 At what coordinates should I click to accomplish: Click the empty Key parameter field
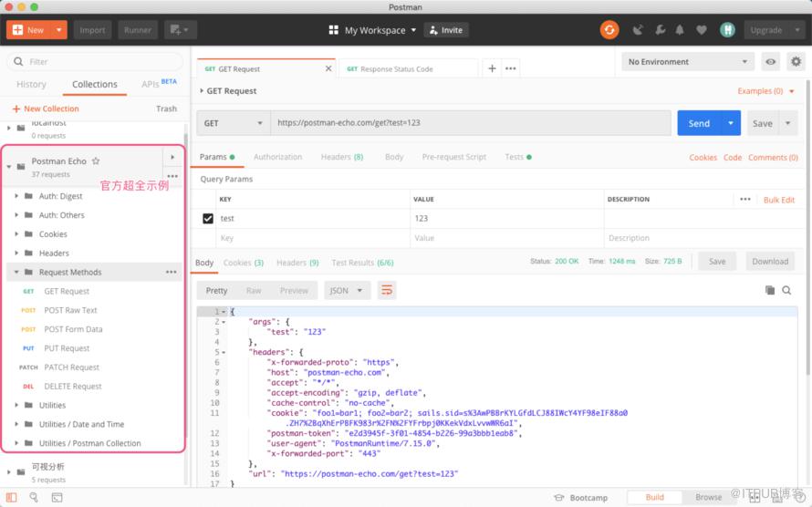(312, 238)
